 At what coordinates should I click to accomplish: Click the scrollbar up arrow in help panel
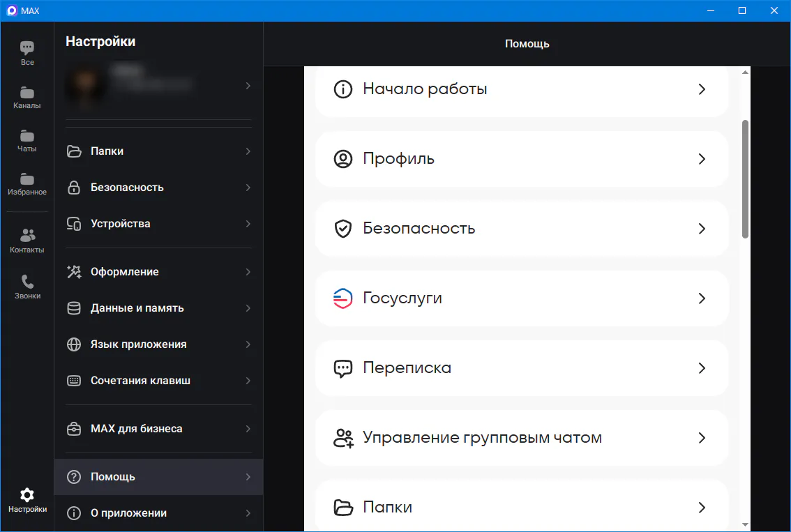[x=745, y=72]
